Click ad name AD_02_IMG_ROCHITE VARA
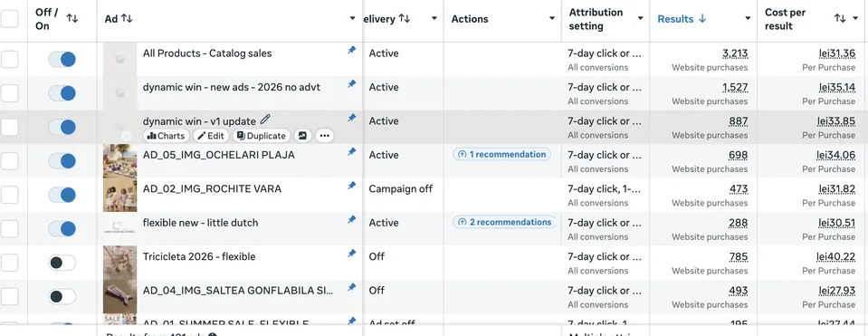 [x=212, y=188]
